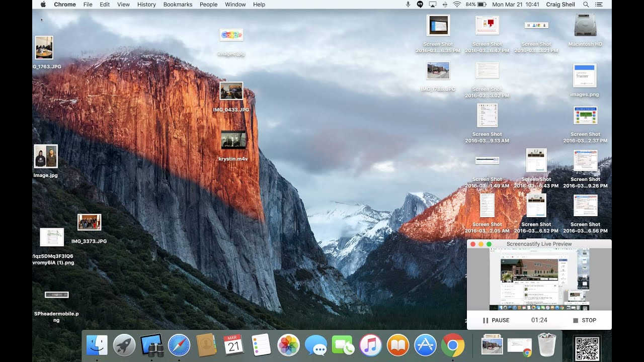This screenshot has width=644, height=362.
Task: Open the File menu
Action: point(88,5)
